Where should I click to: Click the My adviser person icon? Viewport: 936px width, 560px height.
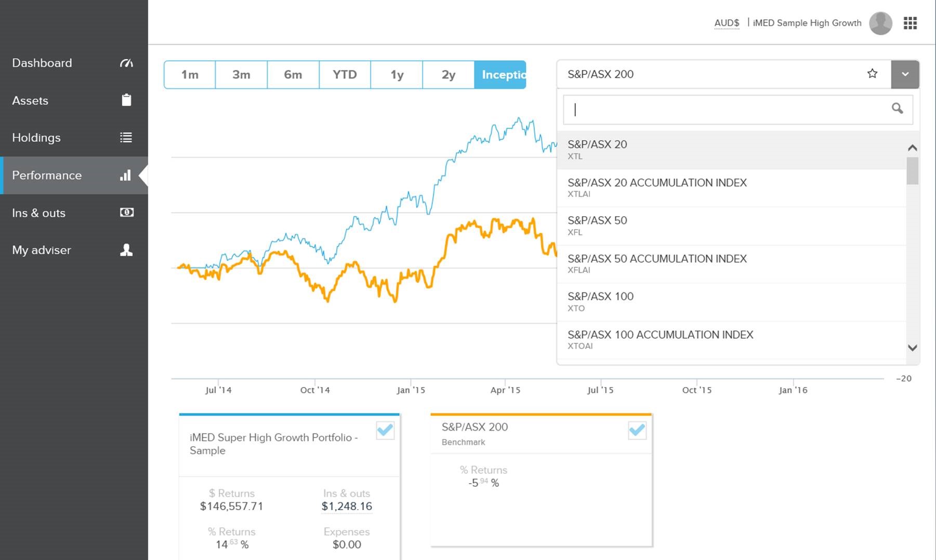[x=126, y=250]
